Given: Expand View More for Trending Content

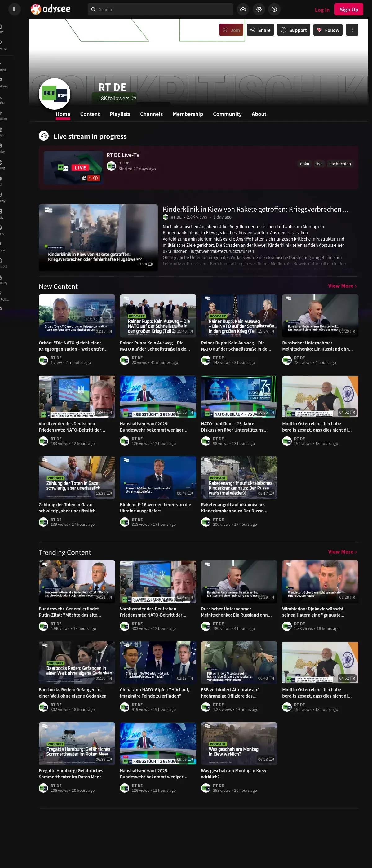Looking at the screenshot, I should pos(342,551).
